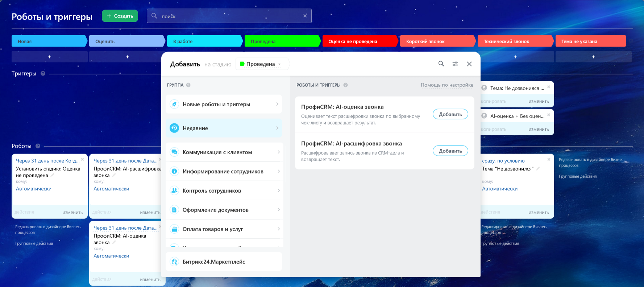This screenshot has height=287, width=644.
Task: Expand chevron on Контроль сотрудников row
Action: coord(279,190)
